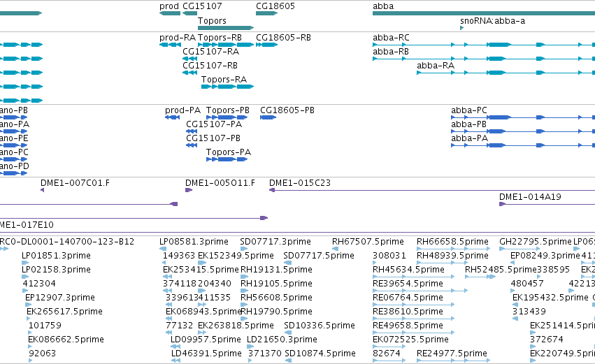Click the RC0-DL0001-140700-123-B12 EST label
595x364 pixels.
click(67, 242)
